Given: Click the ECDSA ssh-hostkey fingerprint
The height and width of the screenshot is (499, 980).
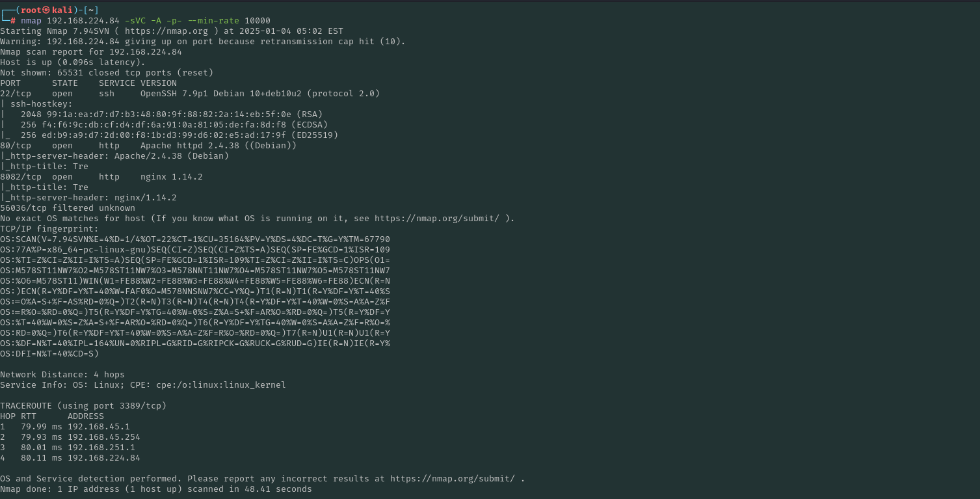Looking at the screenshot, I should (x=169, y=125).
